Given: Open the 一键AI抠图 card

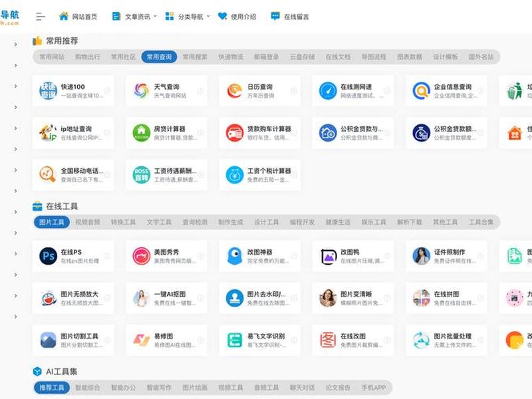Looking at the screenshot, I should pos(166,298).
